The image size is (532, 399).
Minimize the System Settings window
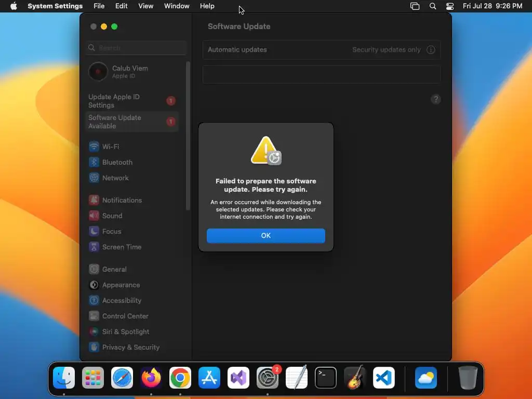pos(104,26)
